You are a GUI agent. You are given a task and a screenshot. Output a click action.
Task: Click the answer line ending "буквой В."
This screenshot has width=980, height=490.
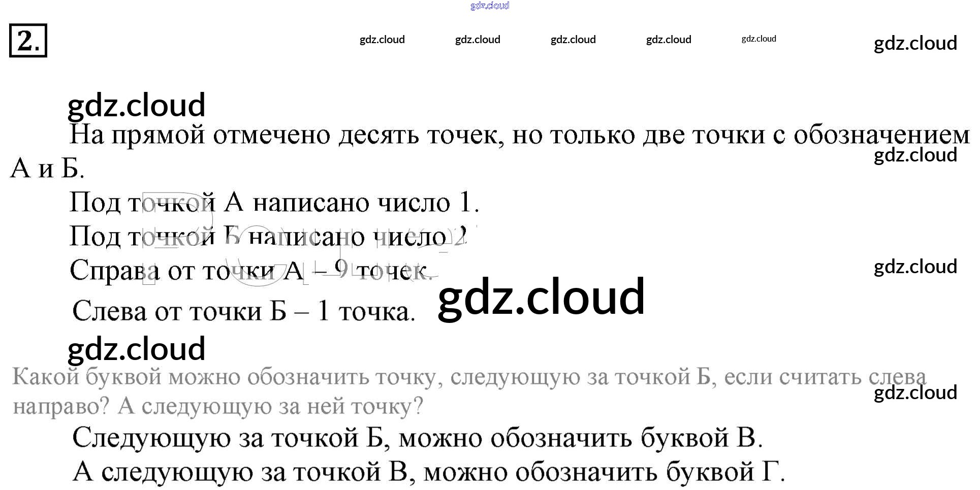[x=417, y=438]
